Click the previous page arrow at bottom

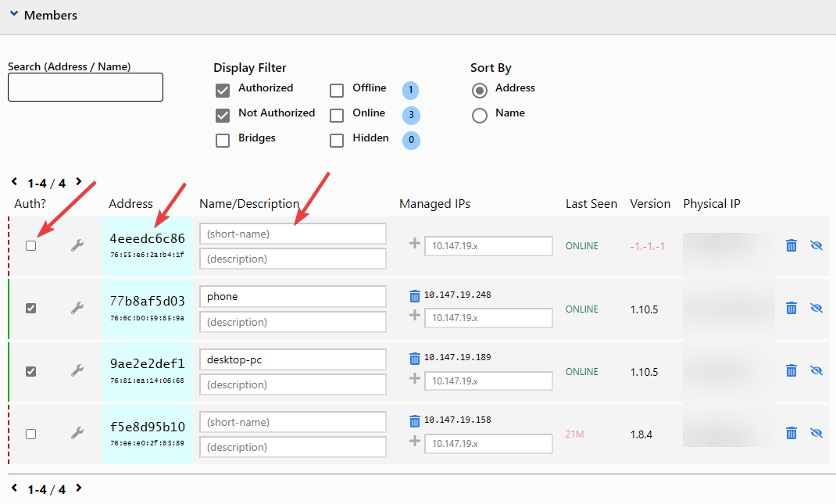(x=13, y=488)
